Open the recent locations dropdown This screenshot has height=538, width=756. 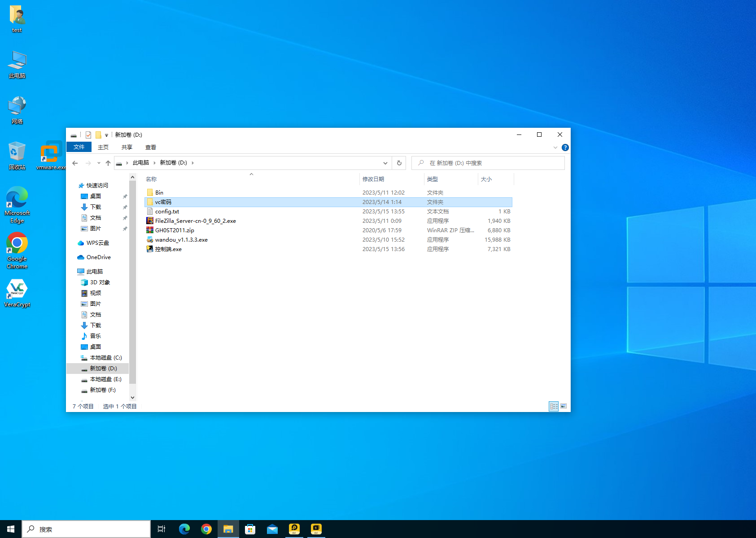click(x=99, y=163)
